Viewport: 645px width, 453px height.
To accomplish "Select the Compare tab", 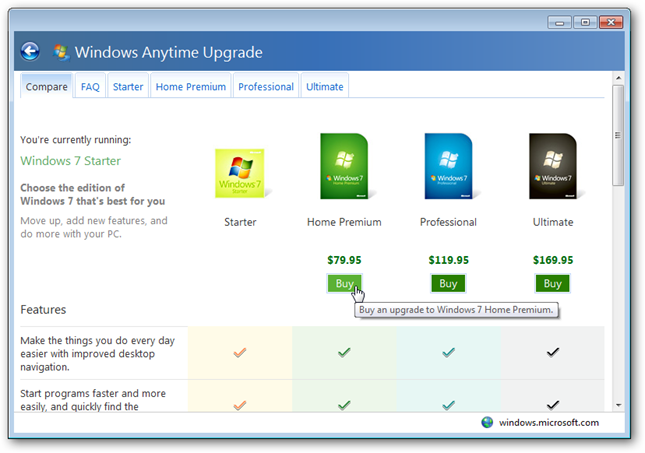I will [x=46, y=86].
